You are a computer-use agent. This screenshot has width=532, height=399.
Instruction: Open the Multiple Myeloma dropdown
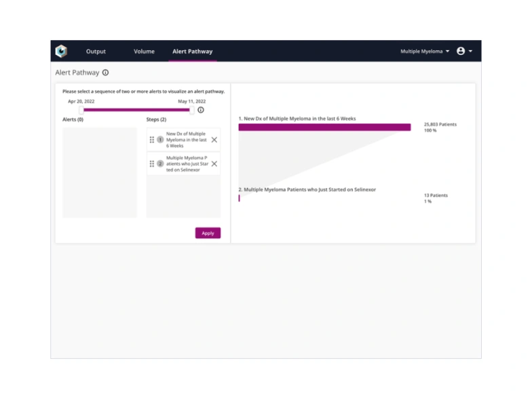425,52
